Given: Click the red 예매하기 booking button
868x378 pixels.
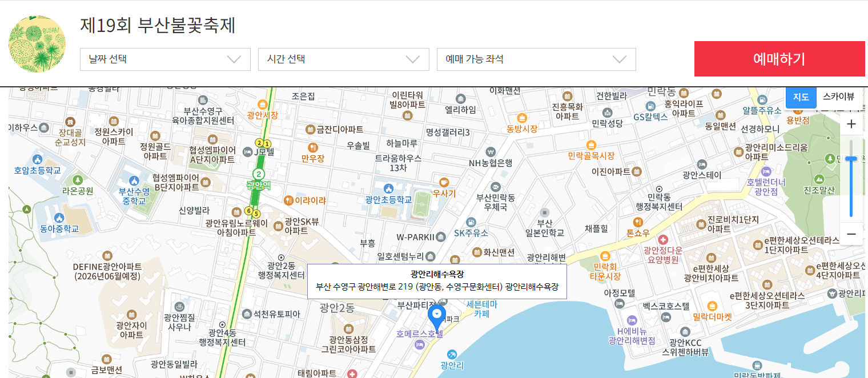Looking at the screenshot, I should (x=779, y=59).
